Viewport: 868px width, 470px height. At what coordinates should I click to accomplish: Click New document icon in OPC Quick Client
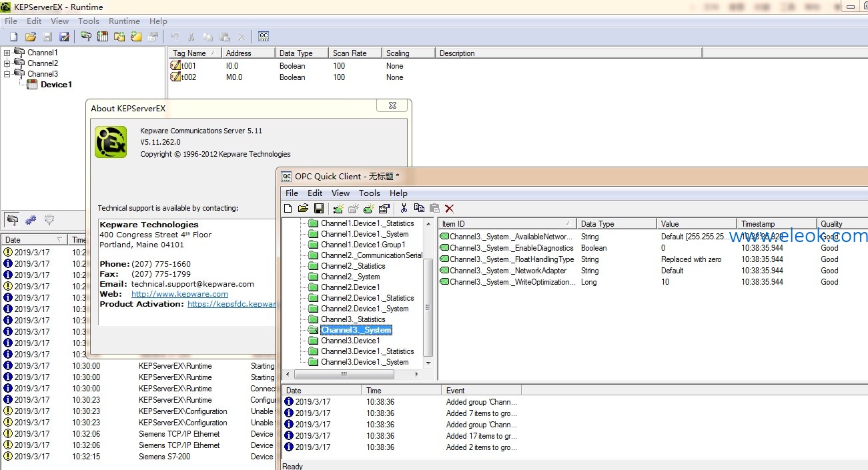point(288,209)
